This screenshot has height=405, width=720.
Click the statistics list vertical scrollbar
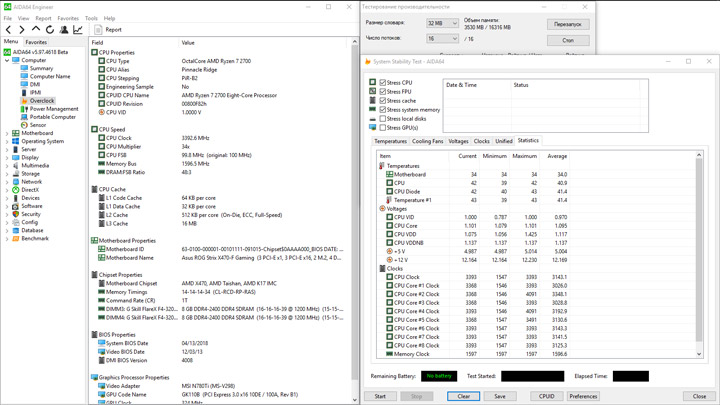coord(699,250)
